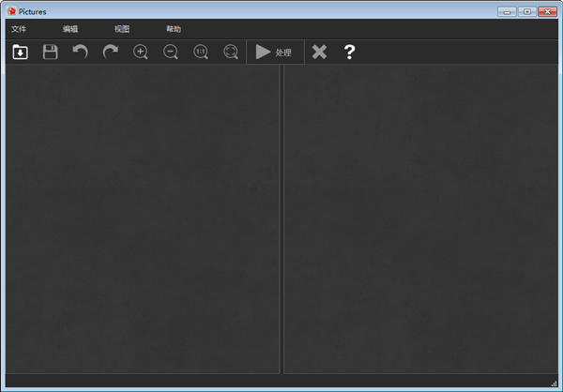Screen dimensions: 563x392
Task: Click the resize grip in the status bar
Action: (554, 384)
